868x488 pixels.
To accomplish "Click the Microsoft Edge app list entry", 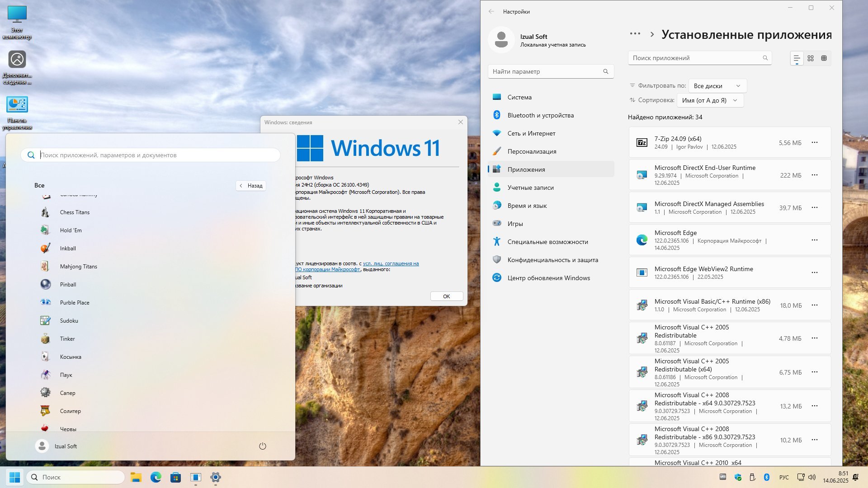I will click(x=730, y=240).
